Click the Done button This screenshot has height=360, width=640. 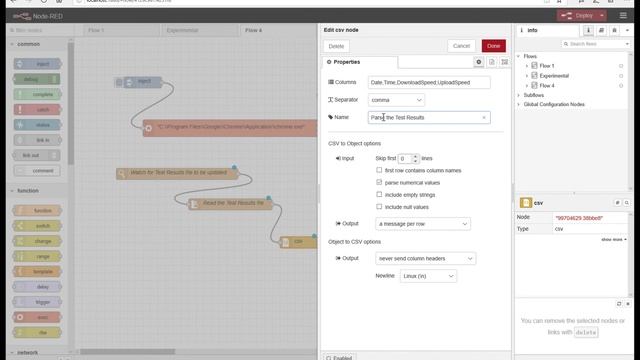coord(493,46)
